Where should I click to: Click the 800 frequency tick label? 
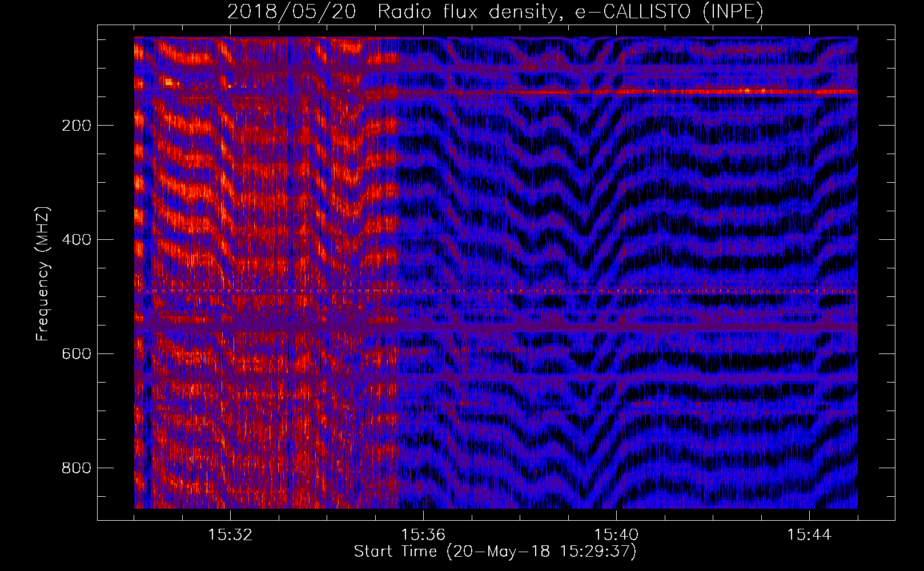(x=77, y=468)
